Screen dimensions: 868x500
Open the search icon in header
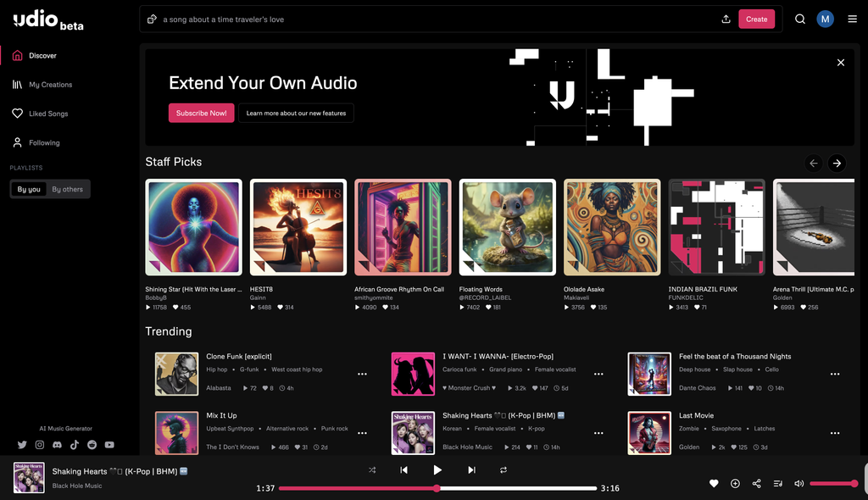tap(800, 19)
